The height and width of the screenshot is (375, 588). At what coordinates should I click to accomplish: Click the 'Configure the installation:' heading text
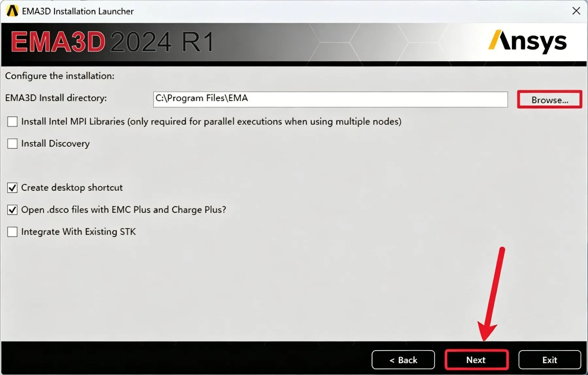tap(60, 76)
